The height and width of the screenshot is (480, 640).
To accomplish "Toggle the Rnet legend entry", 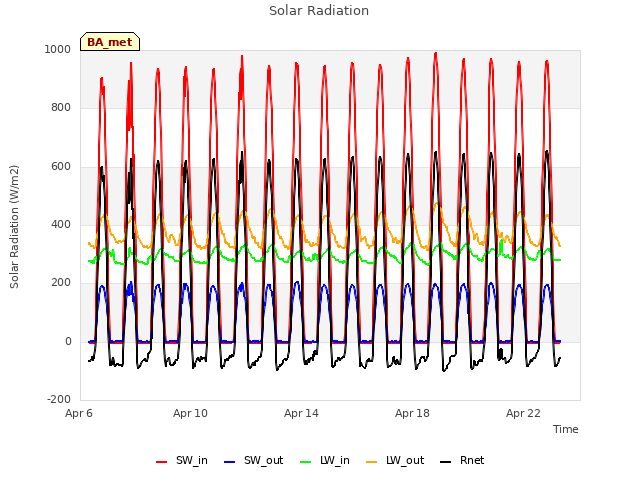I will (x=462, y=460).
